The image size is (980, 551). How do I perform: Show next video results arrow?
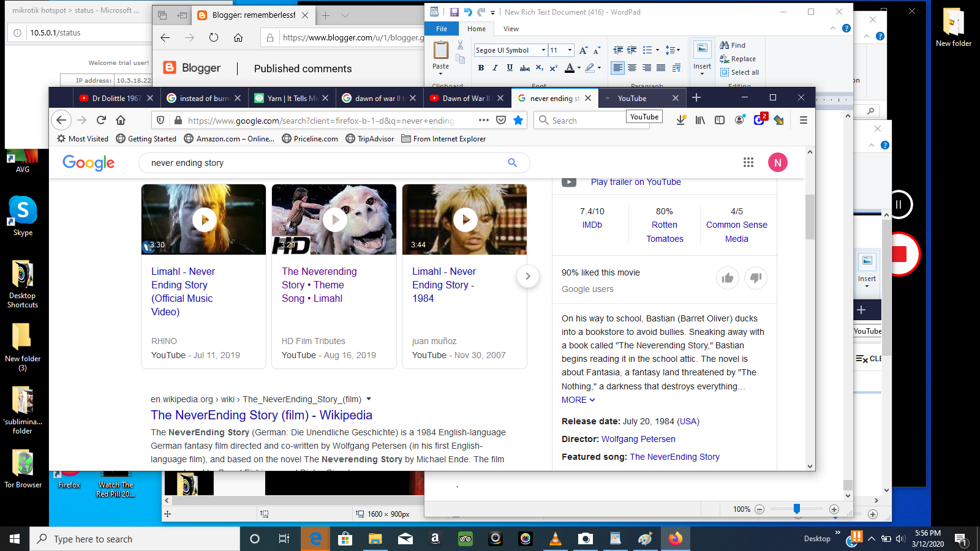click(x=527, y=277)
